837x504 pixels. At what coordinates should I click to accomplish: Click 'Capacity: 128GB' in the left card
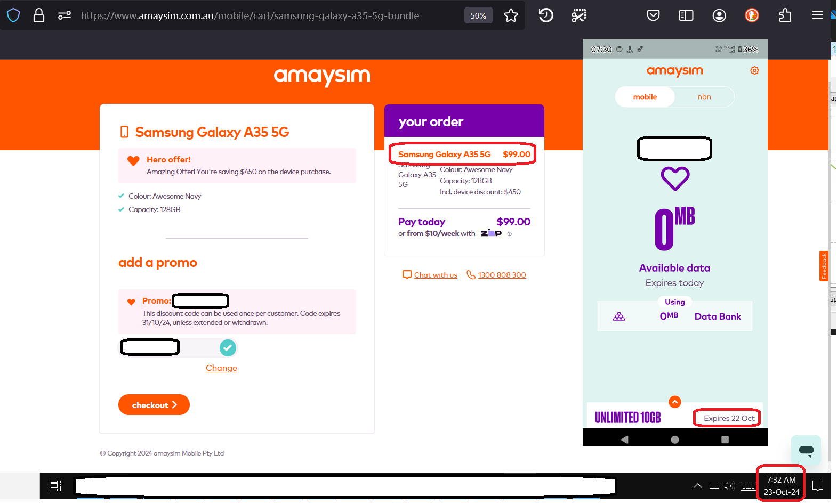click(155, 209)
